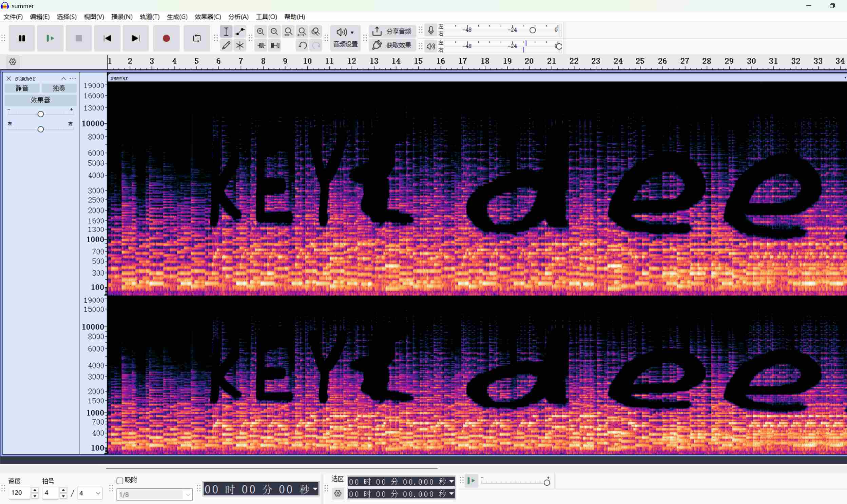Open the 分析(A) menu
Screen dimensions: 847x504
[x=238, y=17]
